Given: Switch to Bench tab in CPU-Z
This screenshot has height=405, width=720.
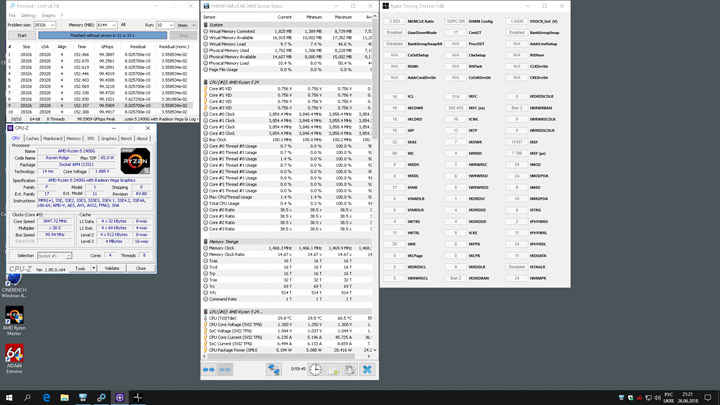Looking at the screenshot, I should 126,138.
